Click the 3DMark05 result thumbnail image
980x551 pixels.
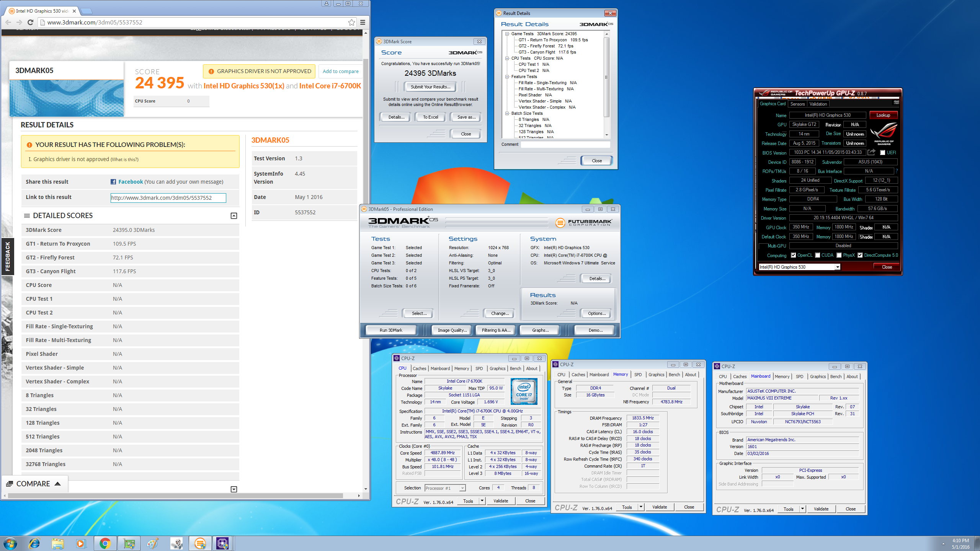(x=67, y=98)
